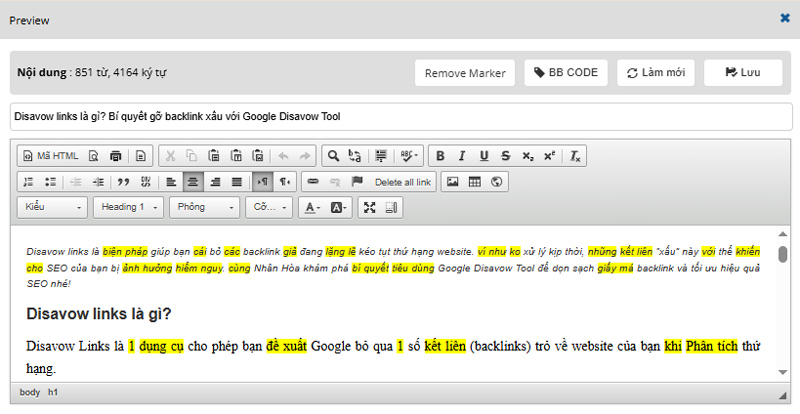Maximize the editor area
Viewport: 800px width, 414px height.
coord(370,208)
